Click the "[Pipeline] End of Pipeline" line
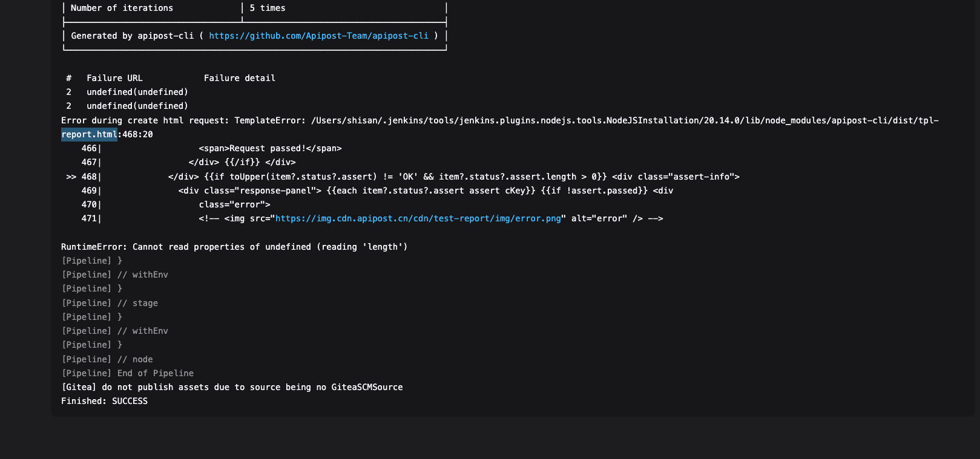Screen dimensions: 980x459 (x=128, y=373)
